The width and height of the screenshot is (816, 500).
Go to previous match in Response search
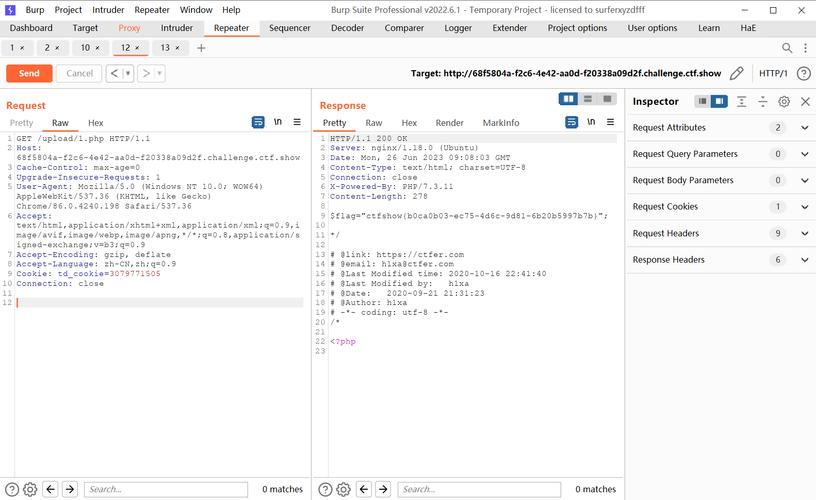(x=364, y=489)
